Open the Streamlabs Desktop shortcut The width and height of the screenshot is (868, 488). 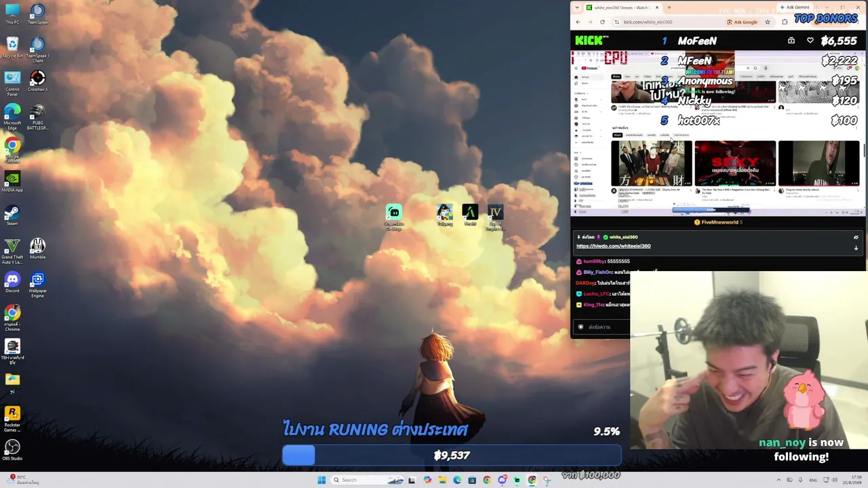[x=394, y=218]
